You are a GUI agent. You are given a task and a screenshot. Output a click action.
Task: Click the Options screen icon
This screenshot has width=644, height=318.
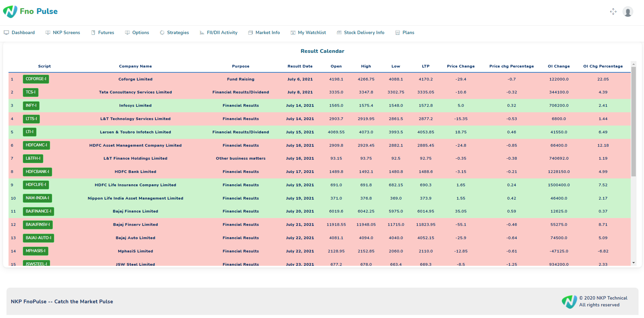pos(127,33)
